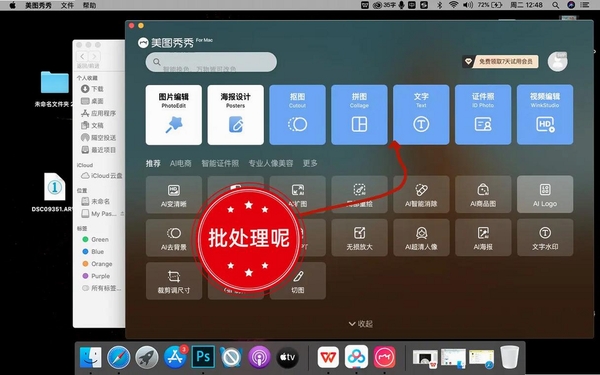The width and height of the screenshot is (600, 375).
Task: Select the 未命名 location in Finder
Action: (96, 201)
